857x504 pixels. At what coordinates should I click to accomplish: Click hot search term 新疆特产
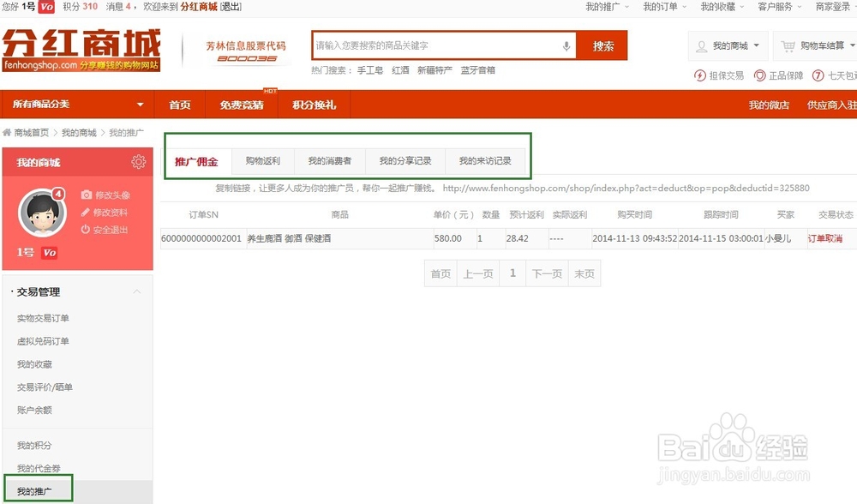[x=434, y=70]
